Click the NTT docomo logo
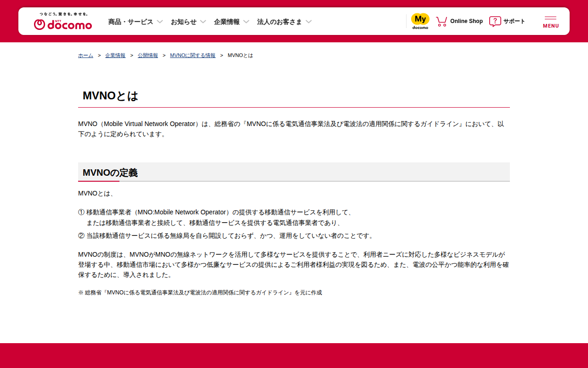This screenshot has height=368, width=588. pyautogui.click(x=63, y=24)
